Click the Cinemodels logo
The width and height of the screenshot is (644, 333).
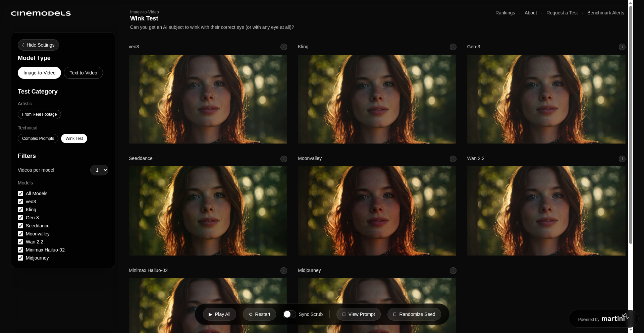[41, 13]
